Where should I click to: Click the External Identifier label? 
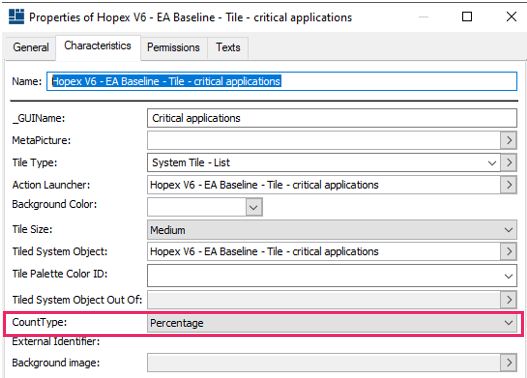(56, 341)
